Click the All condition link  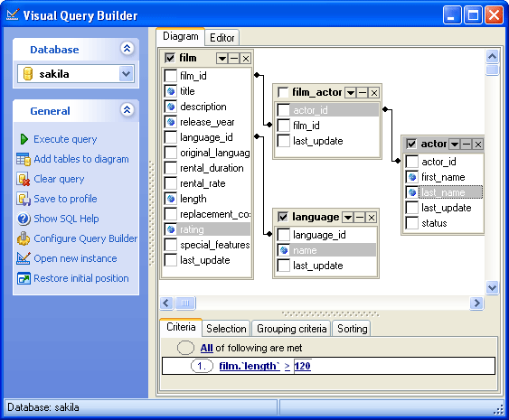coord(206,348)
